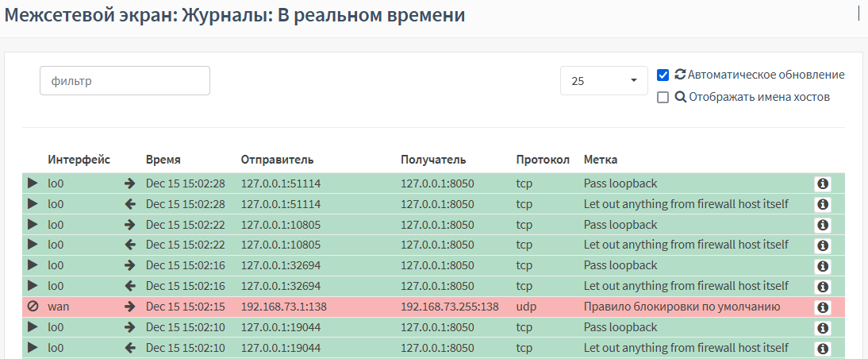Click outbound arrow on 15:02:28 Let out row
The height and width of the screenshot is (359, 868).
tap(130, 204)
